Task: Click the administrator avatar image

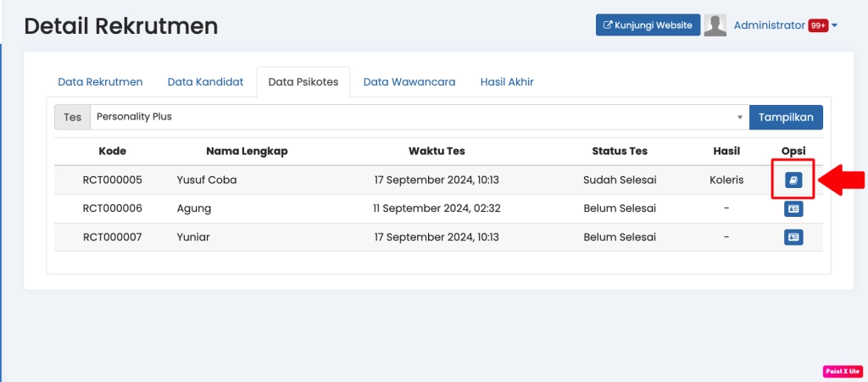Action: coord(715,25)
